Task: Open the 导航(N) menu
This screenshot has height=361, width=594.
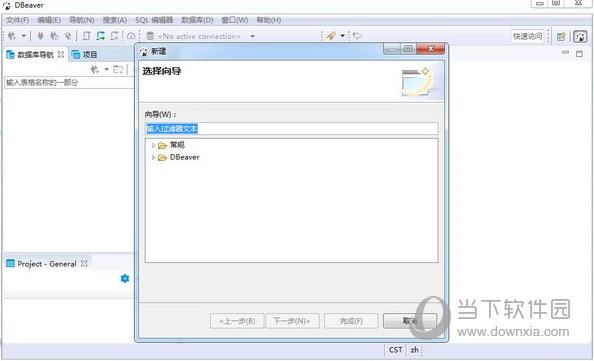Action: tap(81, 20)
